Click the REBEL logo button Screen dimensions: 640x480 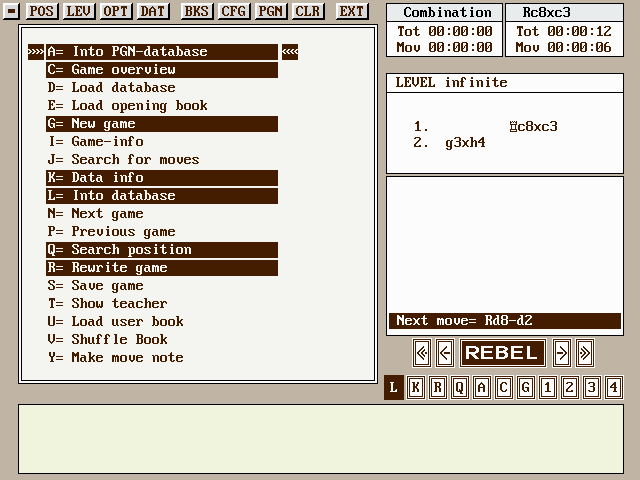[502, 352]
